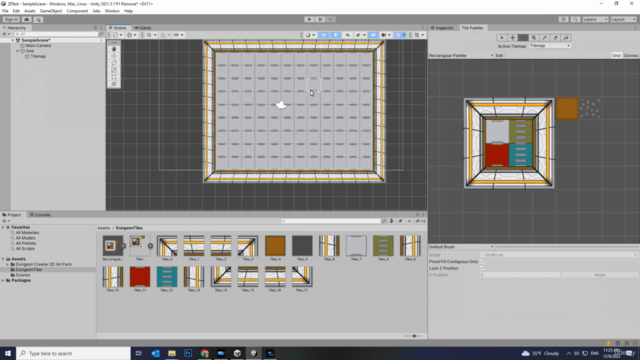
Task: Toggle scene lighting in Scene toolbar
Action: click(x=336, y=35)
